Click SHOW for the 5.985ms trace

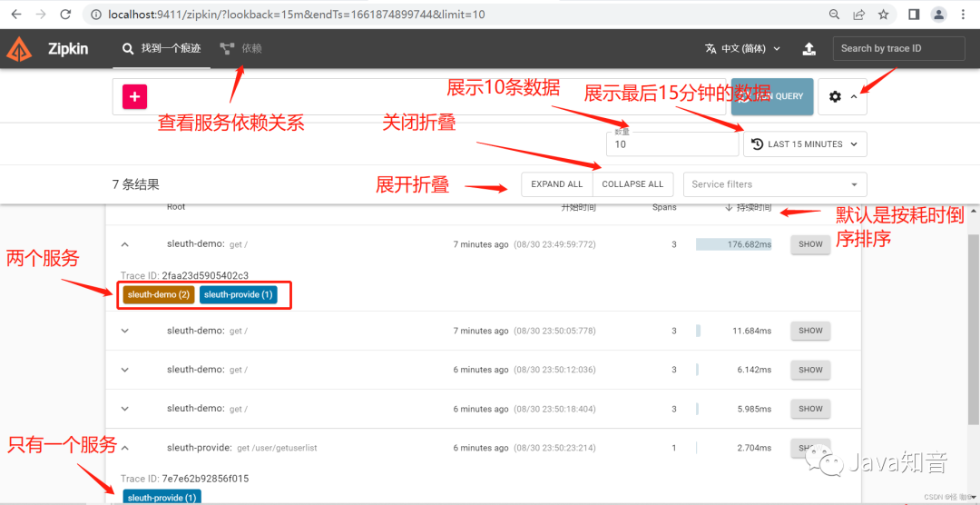tap(810, 409)
